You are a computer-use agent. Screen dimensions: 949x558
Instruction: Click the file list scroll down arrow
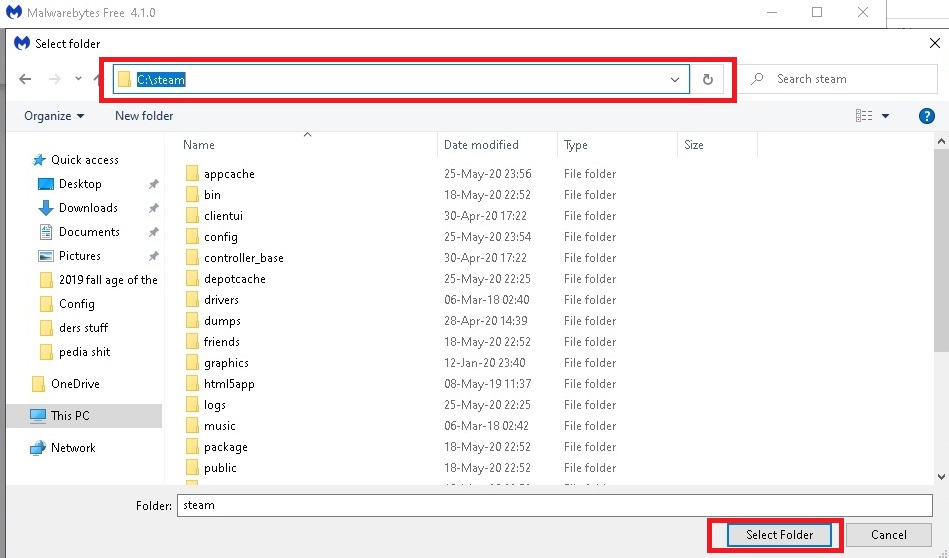pos(941,477)
